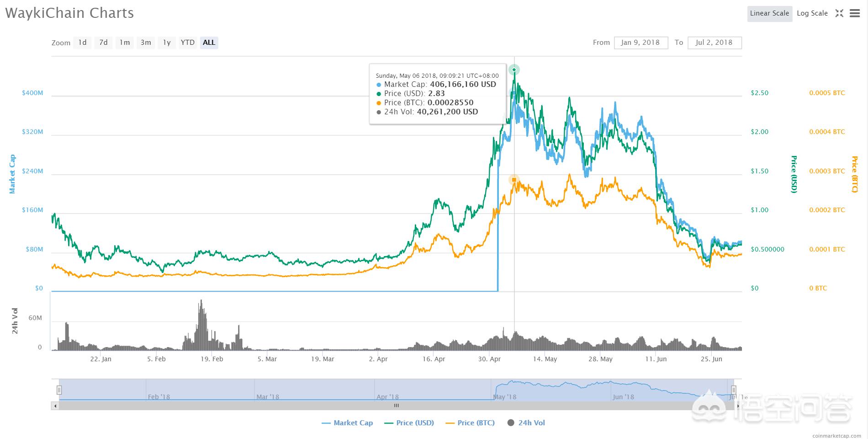
Task: Click the To date field
Action: click(x=714, y=43)
